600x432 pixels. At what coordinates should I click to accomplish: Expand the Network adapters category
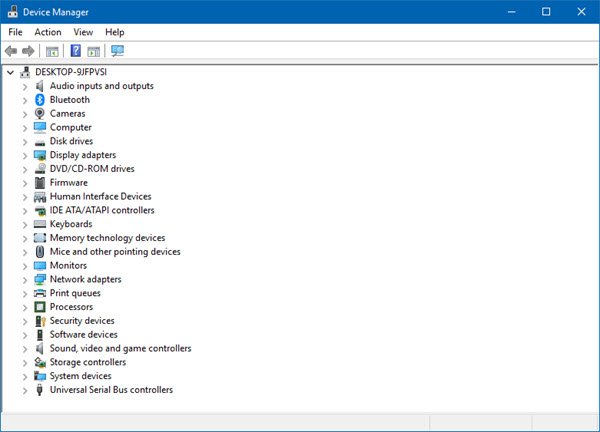click(24, 280)
